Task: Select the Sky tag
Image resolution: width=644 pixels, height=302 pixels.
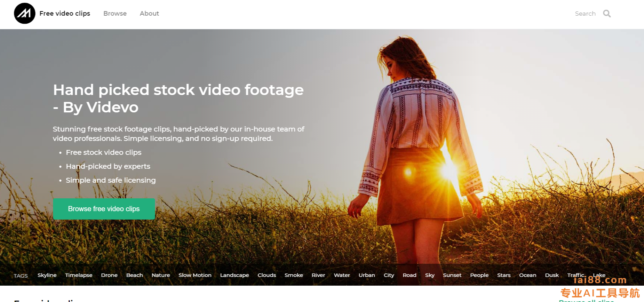Action: tap(430, 275)
